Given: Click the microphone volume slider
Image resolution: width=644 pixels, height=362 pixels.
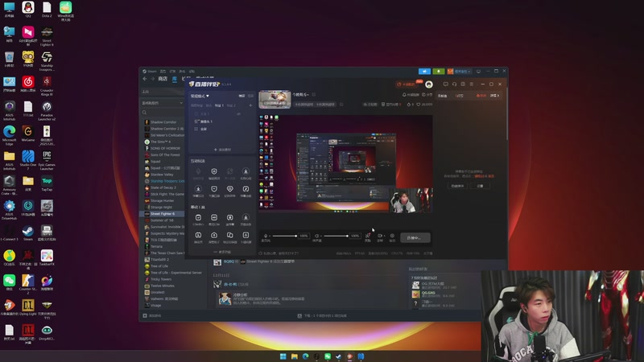Looking at the screenshot, I should [x=284, y=236].
